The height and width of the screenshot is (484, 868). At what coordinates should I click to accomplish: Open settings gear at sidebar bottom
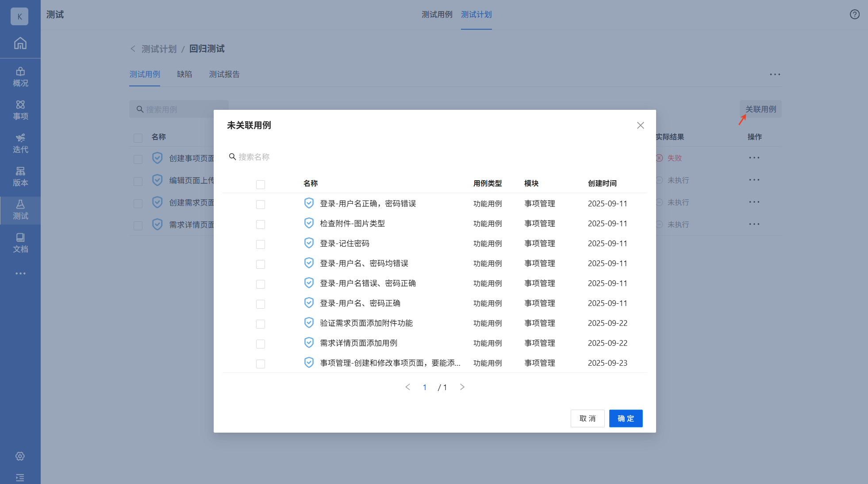[x=20, y=456]
